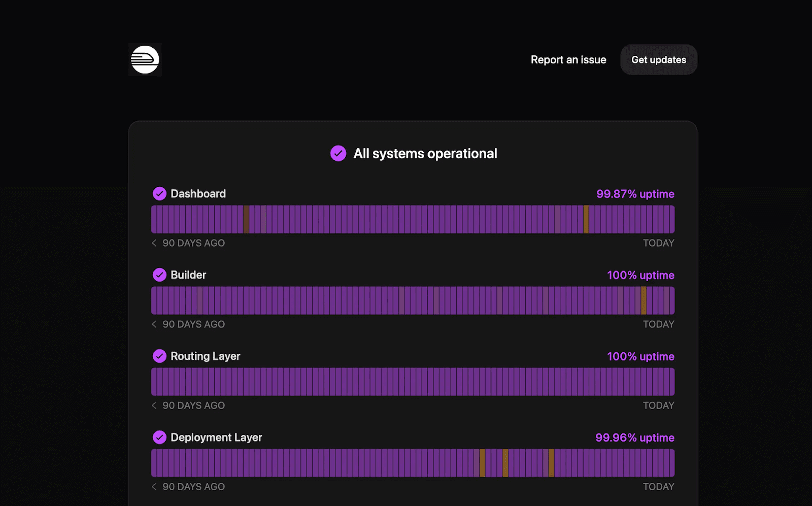812x506 pixels.
Task: Click the Deployment Layer 99.96% uptime label
Action: 634,437
